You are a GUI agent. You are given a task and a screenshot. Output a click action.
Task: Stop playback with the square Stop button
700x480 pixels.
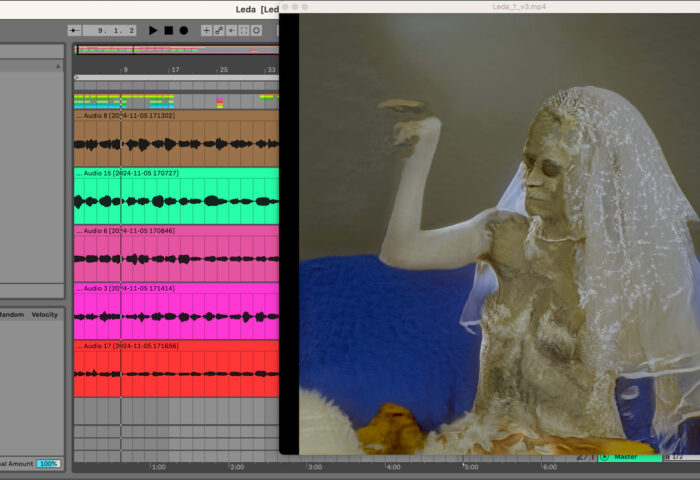point(168,30)
